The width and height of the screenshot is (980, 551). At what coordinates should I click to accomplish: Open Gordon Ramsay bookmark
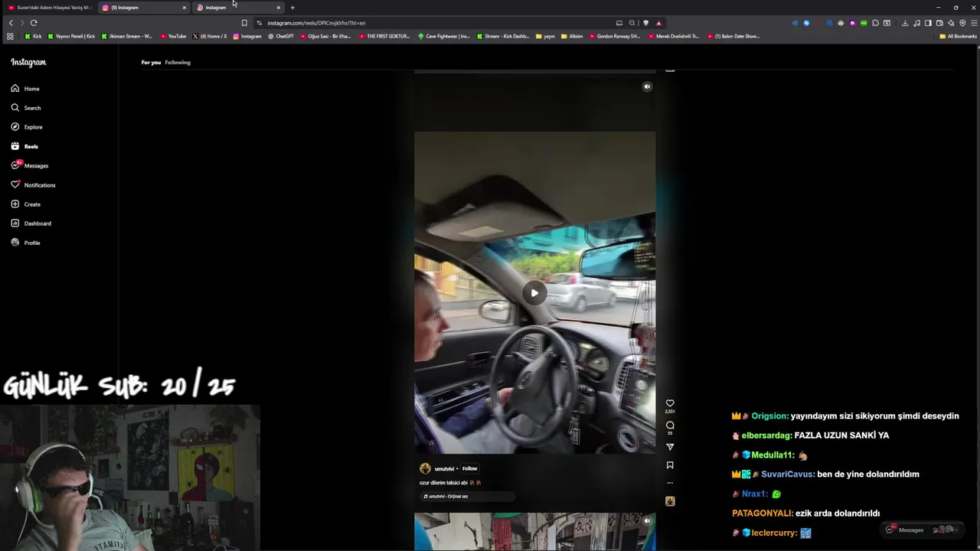pos(615,36)
